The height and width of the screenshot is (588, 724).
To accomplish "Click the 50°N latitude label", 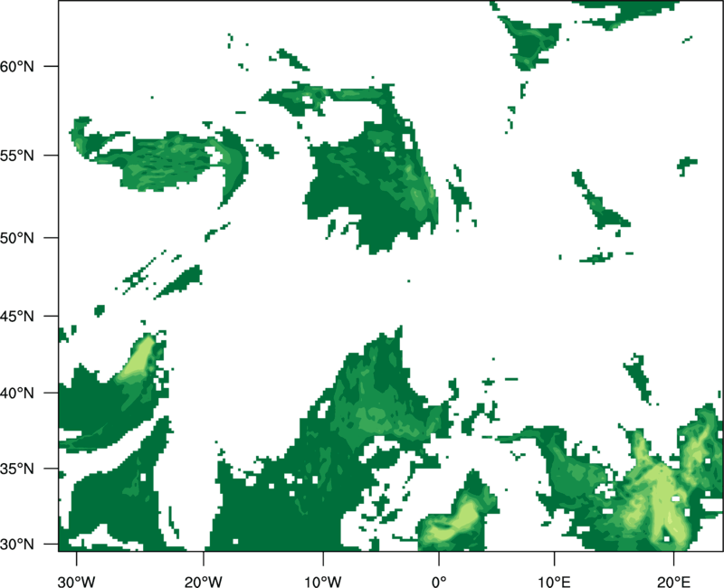I will click(x=17, y=238).
